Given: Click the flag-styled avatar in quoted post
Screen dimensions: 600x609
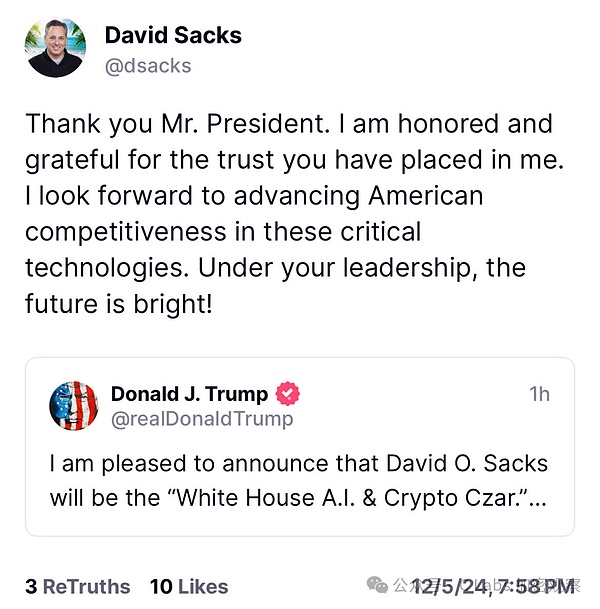Looking at the screenshot, I should pos(74,406).
